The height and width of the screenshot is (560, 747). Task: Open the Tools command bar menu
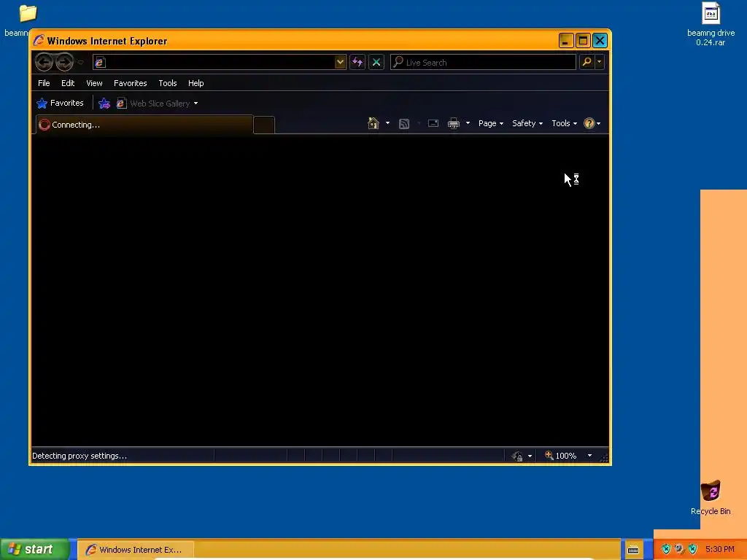coord(564,123)
